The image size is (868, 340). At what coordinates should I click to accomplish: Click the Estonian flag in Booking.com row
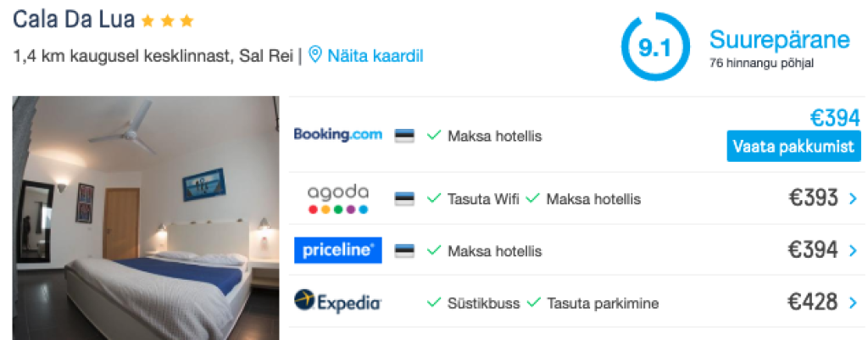(x=404, y=136)
